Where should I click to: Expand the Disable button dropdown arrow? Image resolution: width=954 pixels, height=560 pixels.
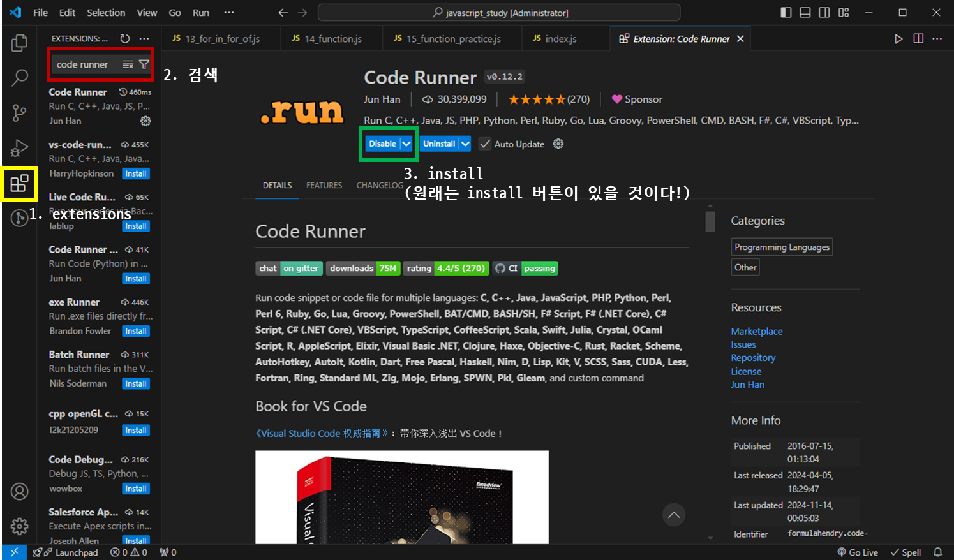[x=406, y=144]
